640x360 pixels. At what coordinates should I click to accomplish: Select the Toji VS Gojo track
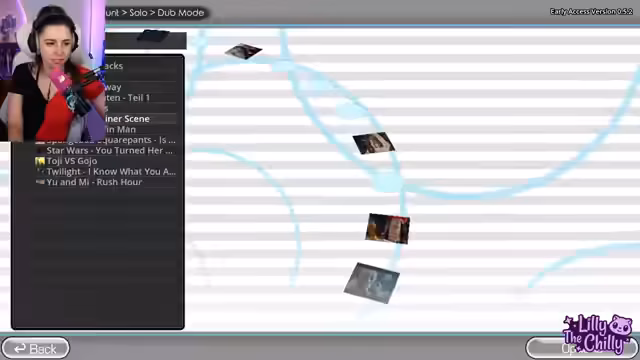point(106,161)
